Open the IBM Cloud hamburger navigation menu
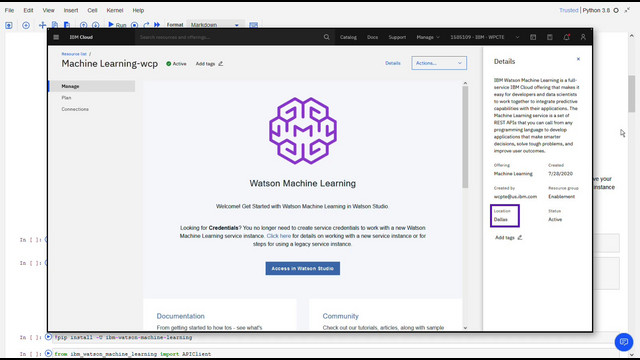640x360 pixels. coord(56,37)
